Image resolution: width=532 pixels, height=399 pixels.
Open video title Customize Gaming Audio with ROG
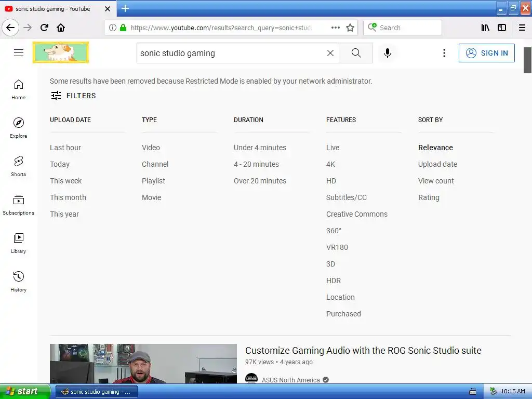[363, 351]
